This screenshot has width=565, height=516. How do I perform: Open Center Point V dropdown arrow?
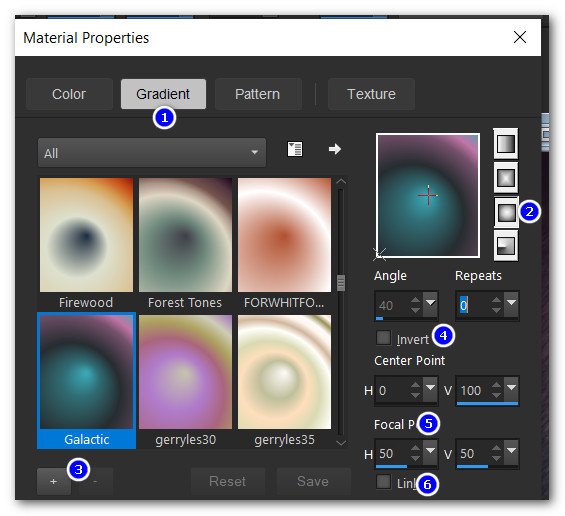pyautogui.click(x=511, y=388)
